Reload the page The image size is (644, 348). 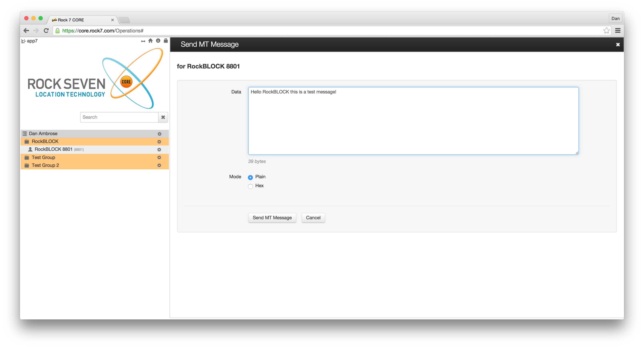pos(46,30)
